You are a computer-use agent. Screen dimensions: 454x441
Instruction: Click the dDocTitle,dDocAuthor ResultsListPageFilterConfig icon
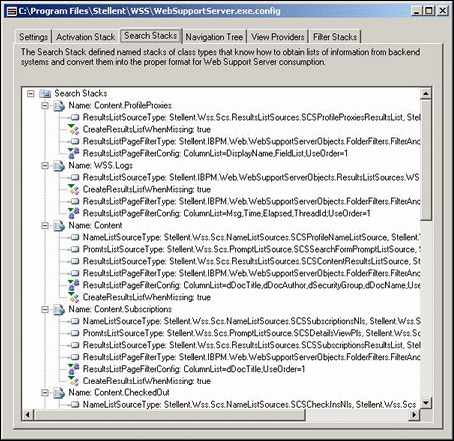73,285
